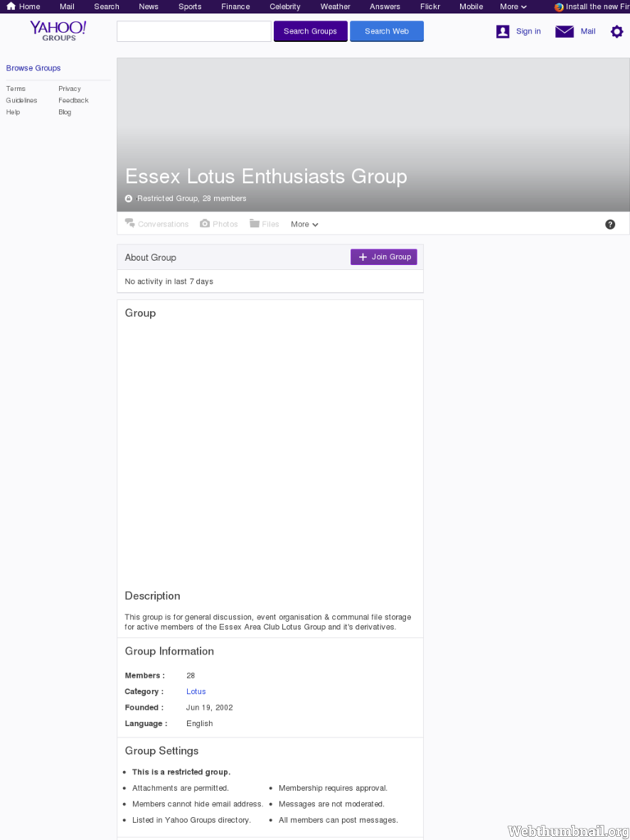
Task: Click the 'Group Settings' heading
Action: [162, 751]
